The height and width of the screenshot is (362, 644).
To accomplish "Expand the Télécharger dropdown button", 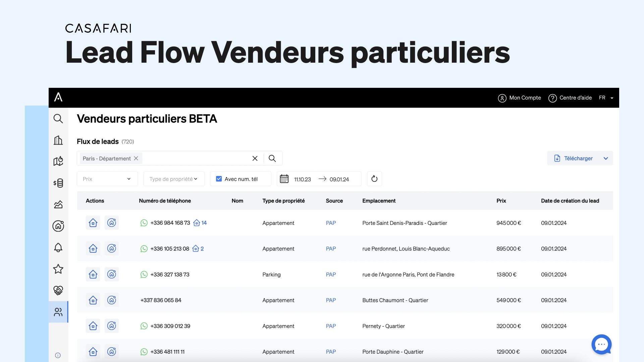I will (606, 158).
